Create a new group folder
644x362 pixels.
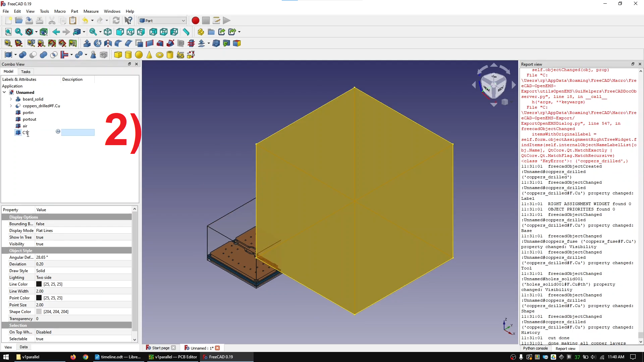click(211, 32)
